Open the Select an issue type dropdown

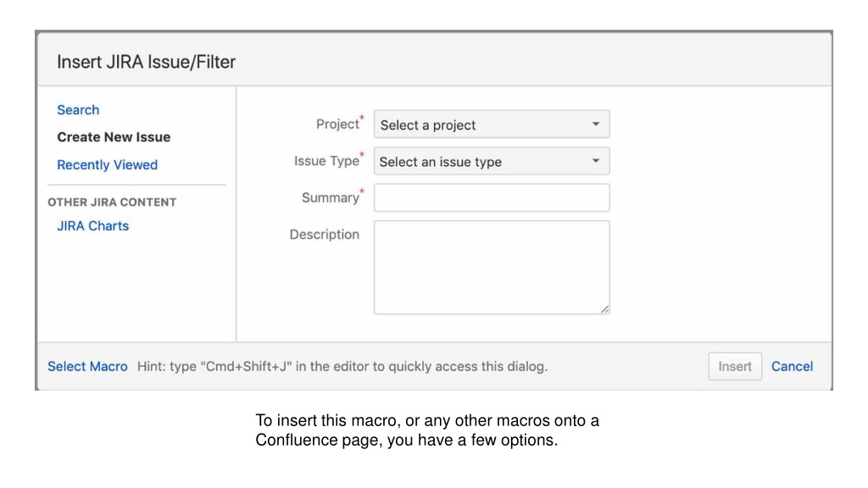pyautogui.click(x=492, y=161)
